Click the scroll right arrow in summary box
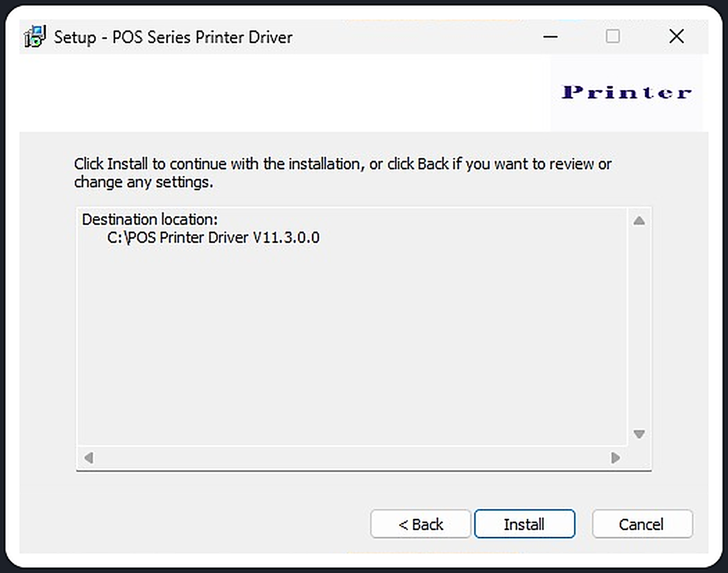 615,458
